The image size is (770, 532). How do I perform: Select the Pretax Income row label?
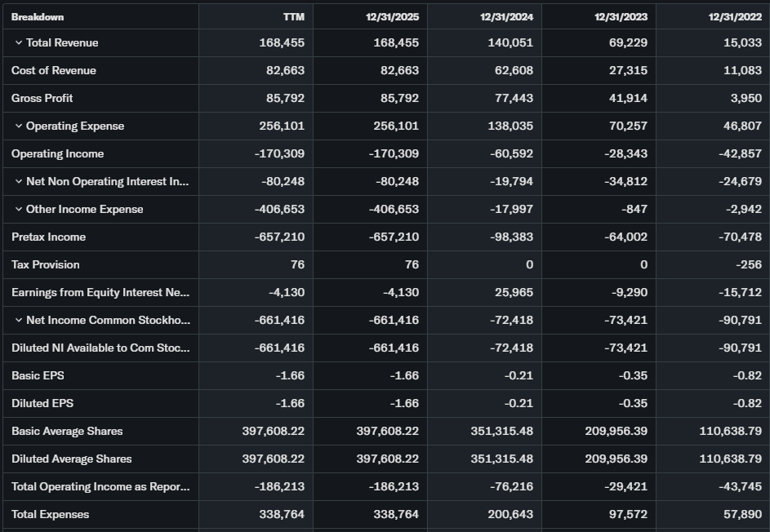(x=48, y=237)
